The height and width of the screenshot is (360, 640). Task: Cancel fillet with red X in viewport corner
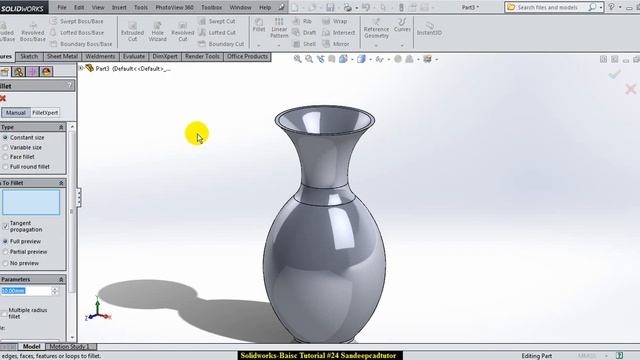(631, 89)
